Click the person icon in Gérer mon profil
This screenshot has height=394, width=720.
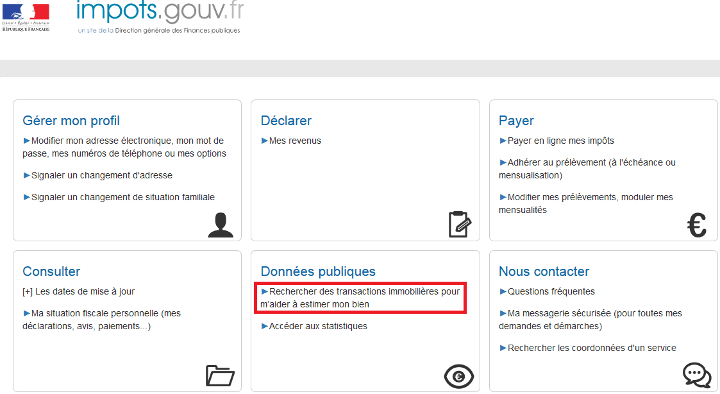220,225
